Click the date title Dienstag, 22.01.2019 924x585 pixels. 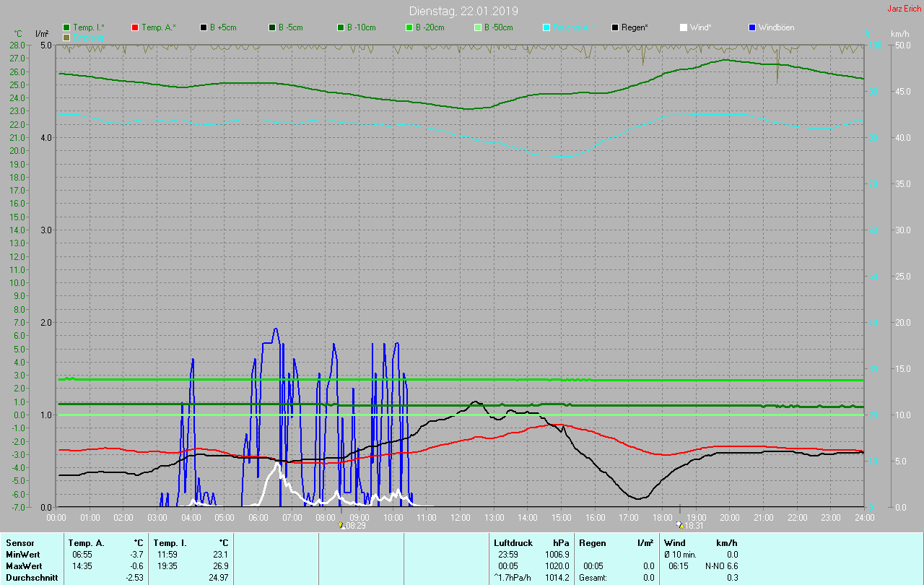[463, 11]
